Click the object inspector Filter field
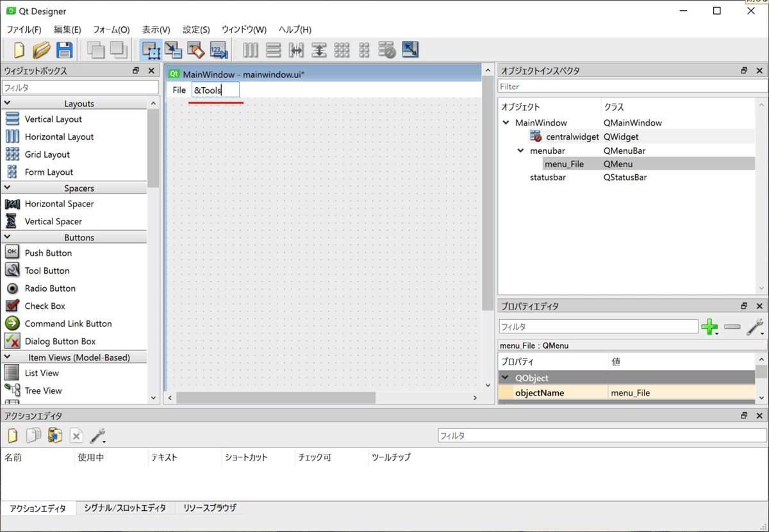The image size is (769, 532). coord(632,87)
